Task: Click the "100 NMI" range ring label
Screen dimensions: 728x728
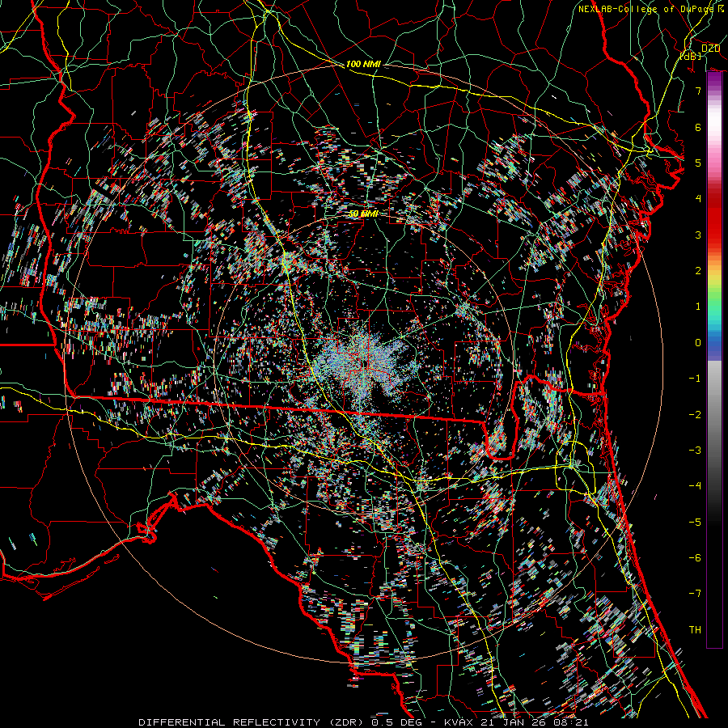Action: pyautogui.click(x=363, y=64)
